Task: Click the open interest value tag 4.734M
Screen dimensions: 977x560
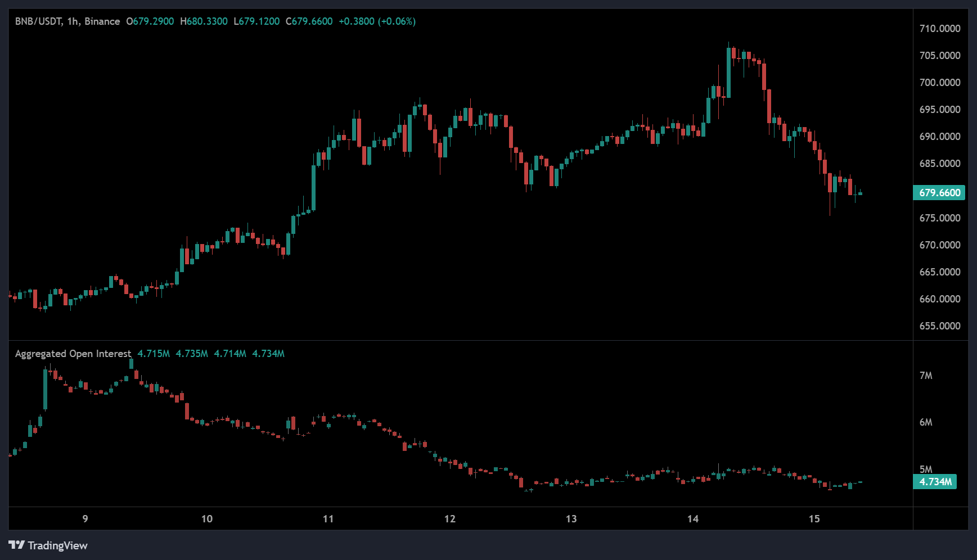Action: click(935, 482)
